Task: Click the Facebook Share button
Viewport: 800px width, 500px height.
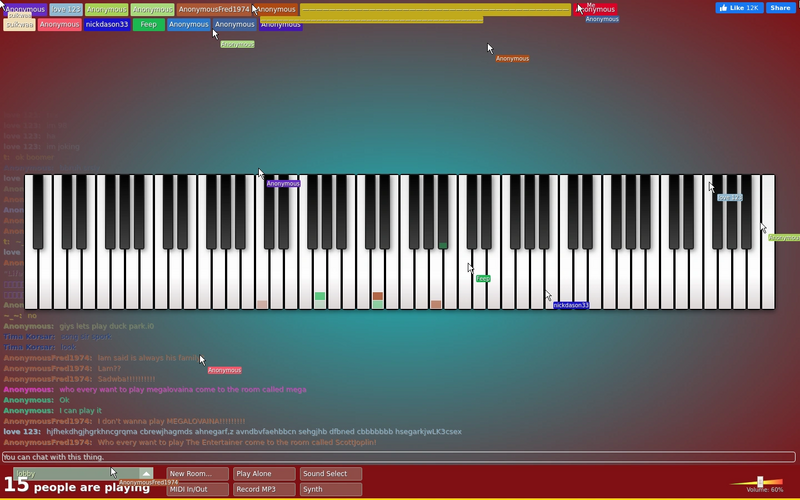Action: (780, 8)
